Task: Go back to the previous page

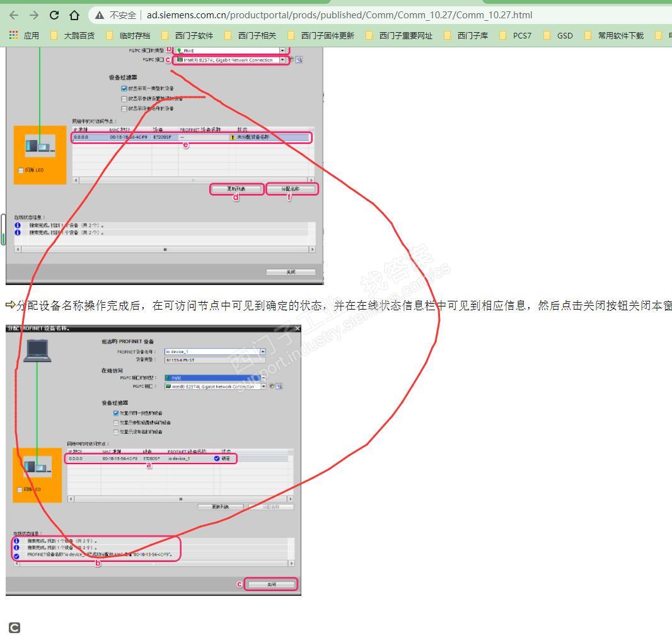Action: pyautogui.click(x=14, y=15)
